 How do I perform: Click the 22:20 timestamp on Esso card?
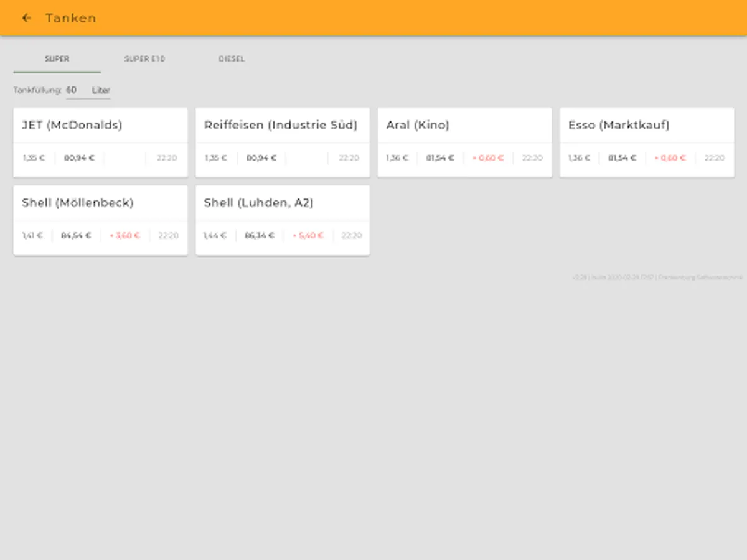[715, 158]
